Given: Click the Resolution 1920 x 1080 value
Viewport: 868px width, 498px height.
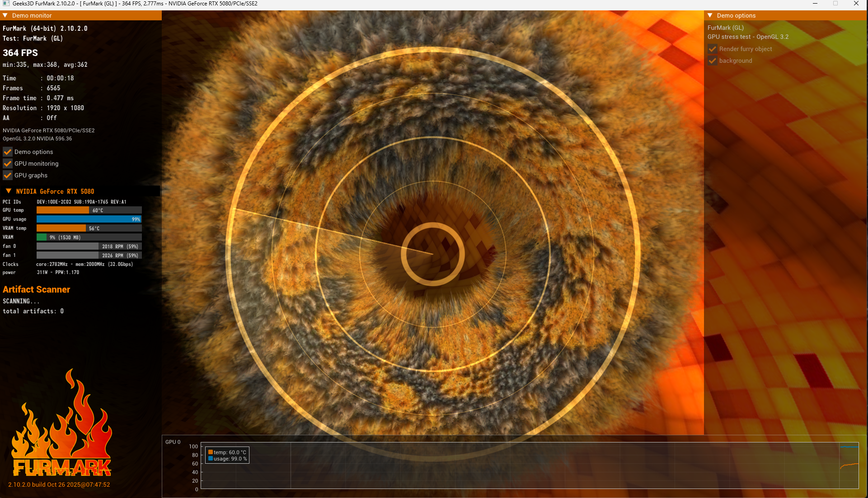Looking at the screenshot, I should (x=65, y=108).
